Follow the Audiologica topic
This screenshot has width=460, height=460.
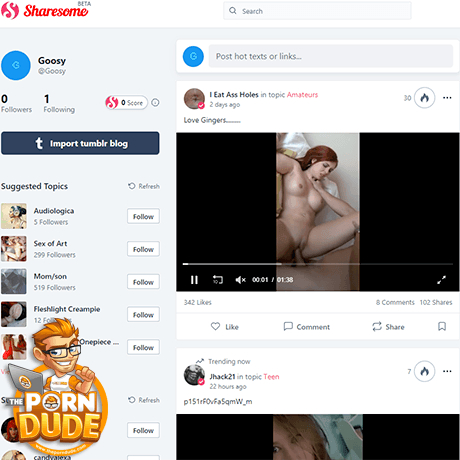tap(143, 217)
